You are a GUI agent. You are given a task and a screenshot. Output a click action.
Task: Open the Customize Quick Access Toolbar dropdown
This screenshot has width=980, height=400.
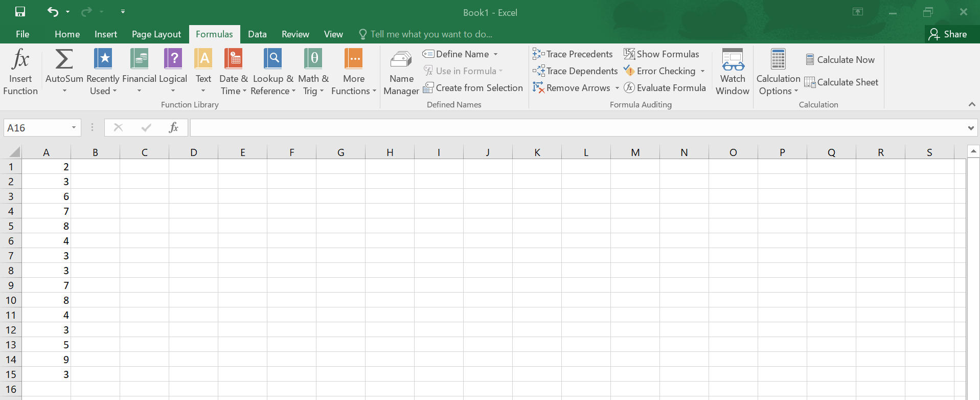pyautogui.click(x=123, y=11)
